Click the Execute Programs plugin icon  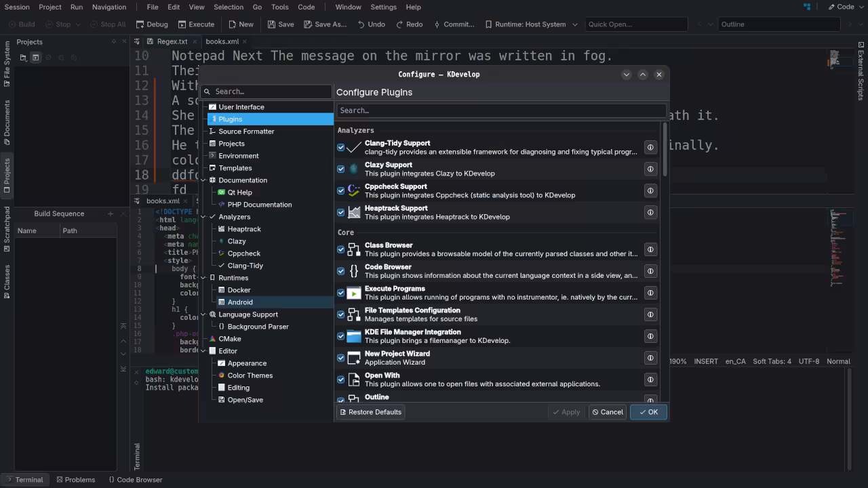coord(354,293)
